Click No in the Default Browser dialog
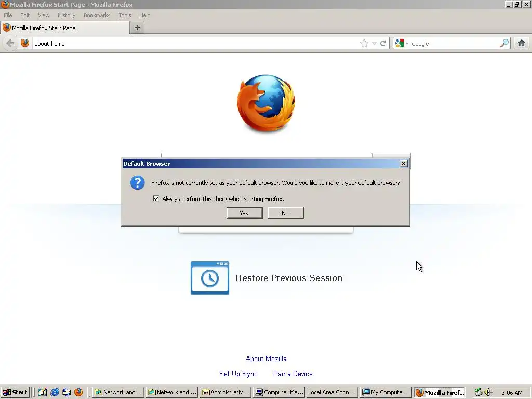 286,213
